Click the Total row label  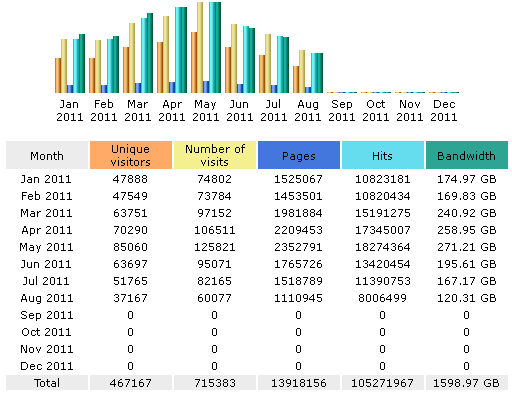[x=47, y=383]
